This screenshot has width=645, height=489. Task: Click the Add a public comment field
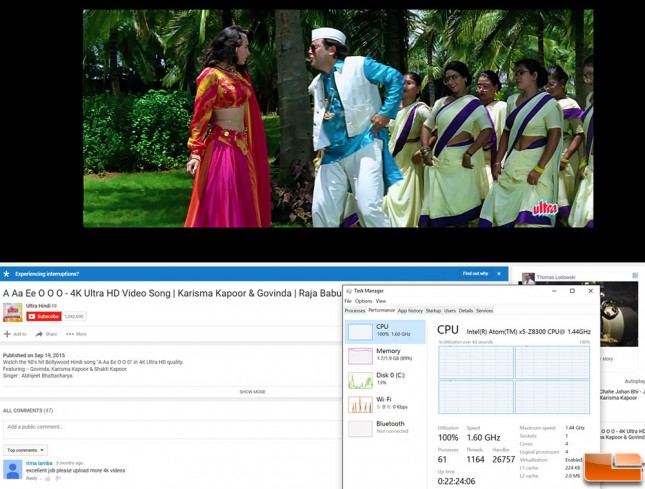172,429
